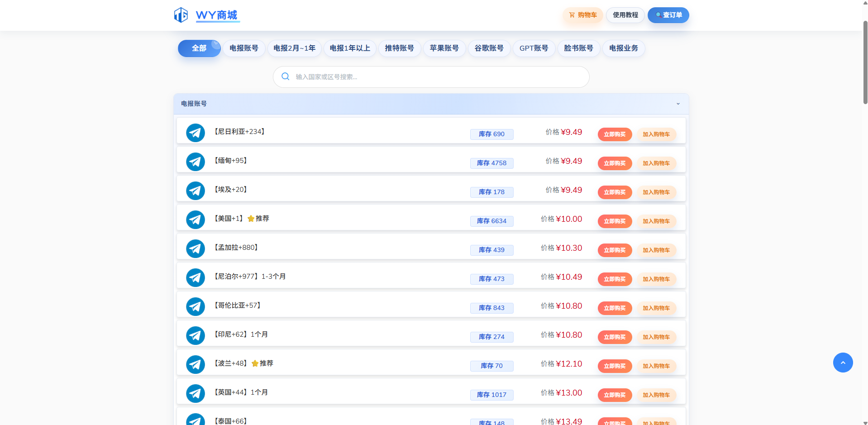Click the country or area code search field
This screenshot has width=868, height=425.
(434, 77)
